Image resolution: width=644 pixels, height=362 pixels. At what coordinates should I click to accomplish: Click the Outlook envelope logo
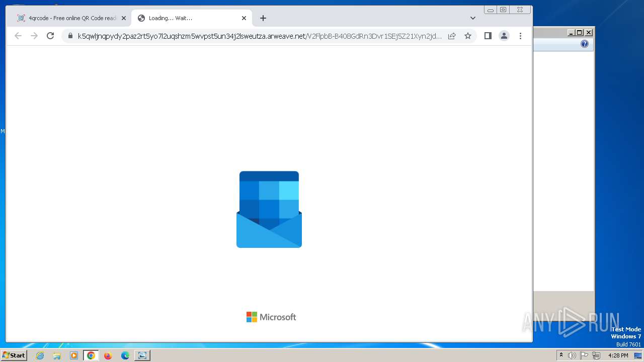269,209
